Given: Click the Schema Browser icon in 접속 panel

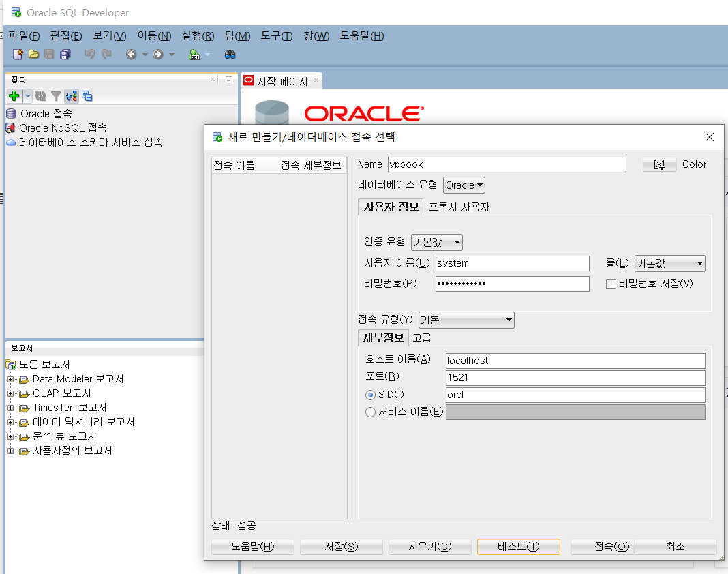Looking at the screenshot, I should [x=72, y=96].
